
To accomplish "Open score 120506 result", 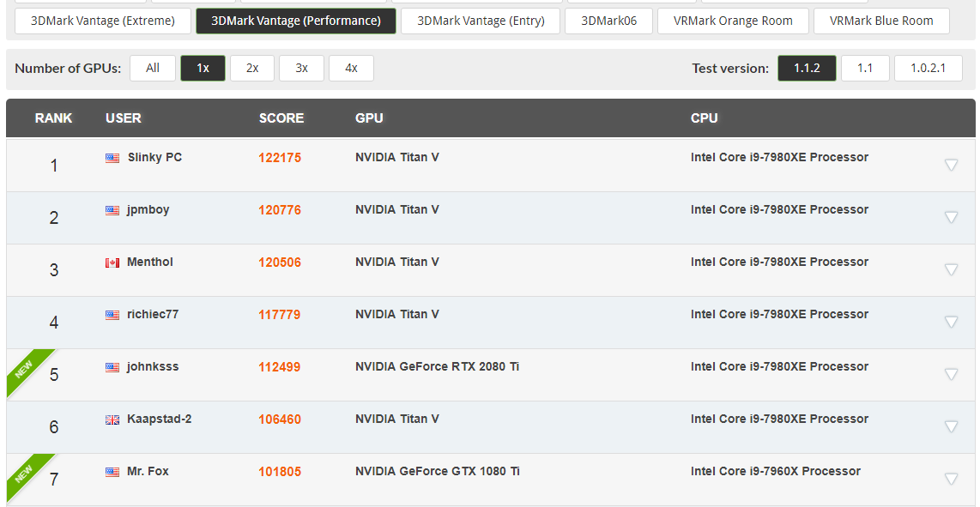I will point(280,263).
